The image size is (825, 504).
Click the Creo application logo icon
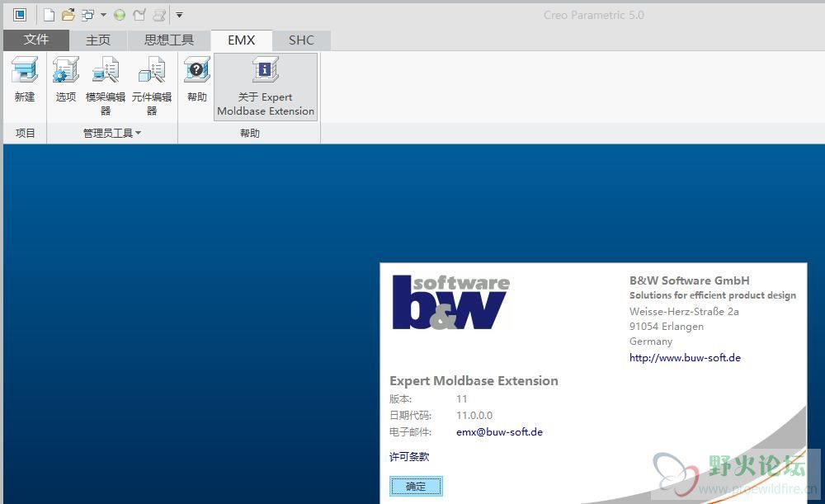[20, 15]
